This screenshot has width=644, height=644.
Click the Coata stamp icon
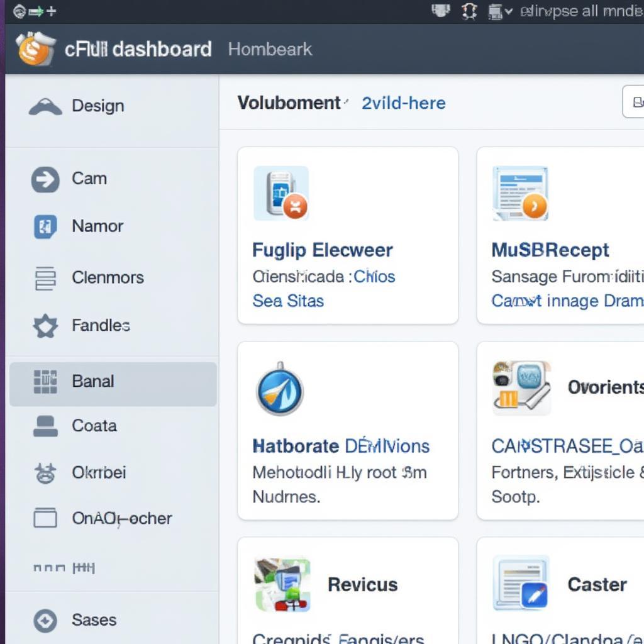(x=45, y=426)
